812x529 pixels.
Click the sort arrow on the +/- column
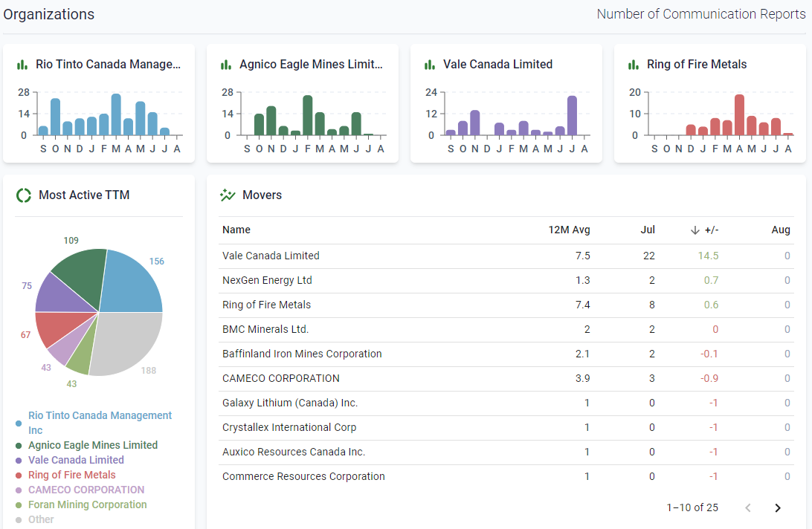pyautogui.click(x=695, y=230)
